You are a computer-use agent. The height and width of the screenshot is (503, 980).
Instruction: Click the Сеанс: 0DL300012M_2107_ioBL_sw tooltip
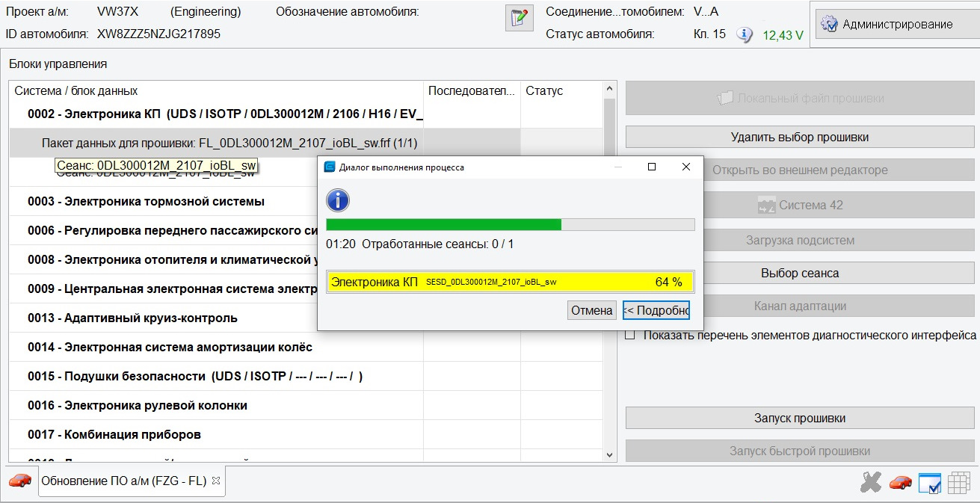click(155, 165)
